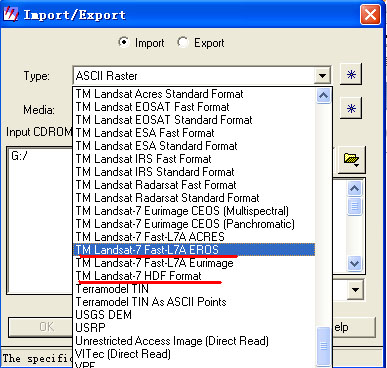This screenshot has height=368, width=387.
Task: Collapse the Type dropdown arrow
Action: click(322, 76)
